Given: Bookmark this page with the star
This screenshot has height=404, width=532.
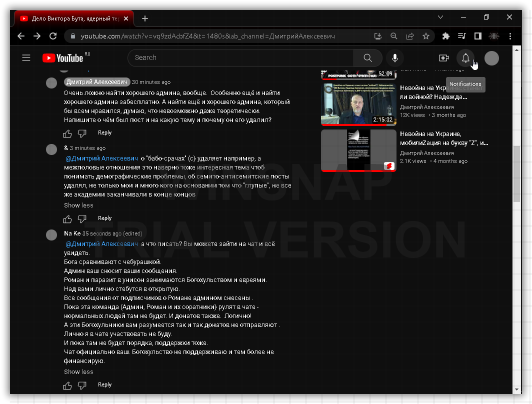Looking at the screenshot, I should 426,36.
